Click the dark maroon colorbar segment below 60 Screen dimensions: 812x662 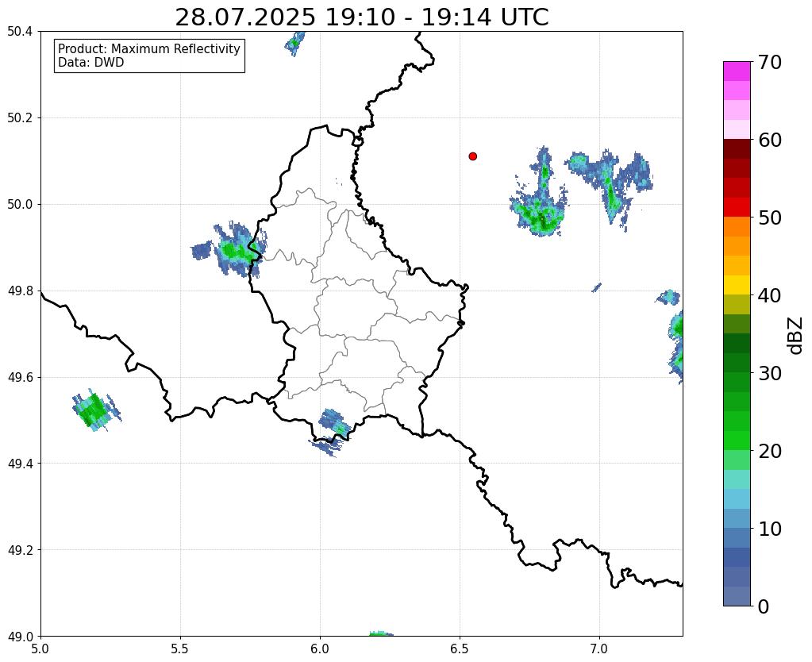(x=737, y=148)
